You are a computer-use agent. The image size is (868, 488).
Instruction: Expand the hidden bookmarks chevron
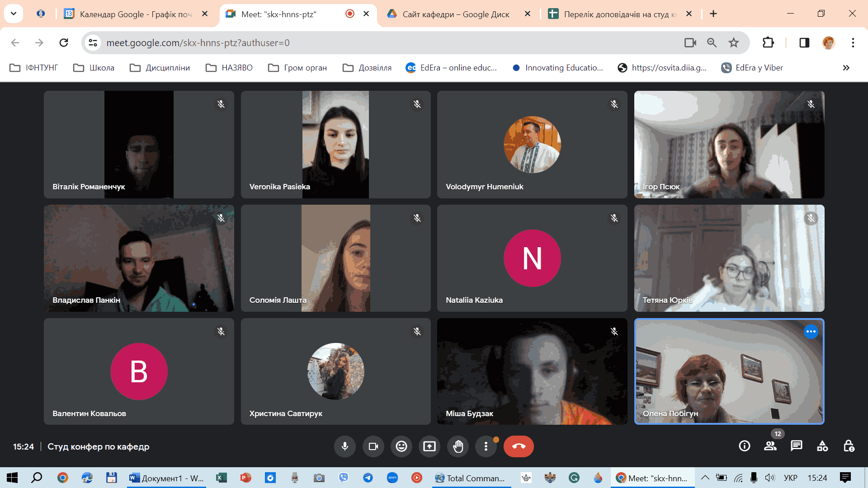click(846, 68)
